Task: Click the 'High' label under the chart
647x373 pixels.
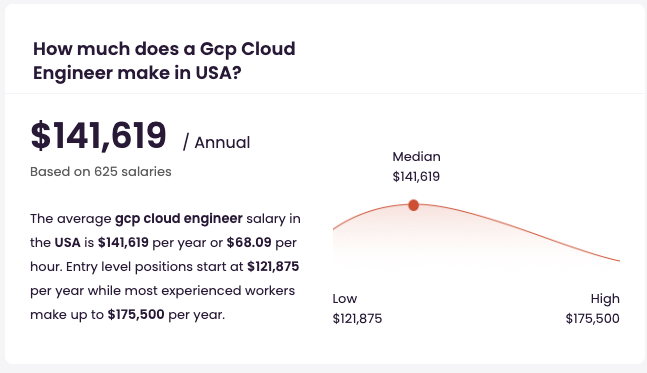Action: 605,298
